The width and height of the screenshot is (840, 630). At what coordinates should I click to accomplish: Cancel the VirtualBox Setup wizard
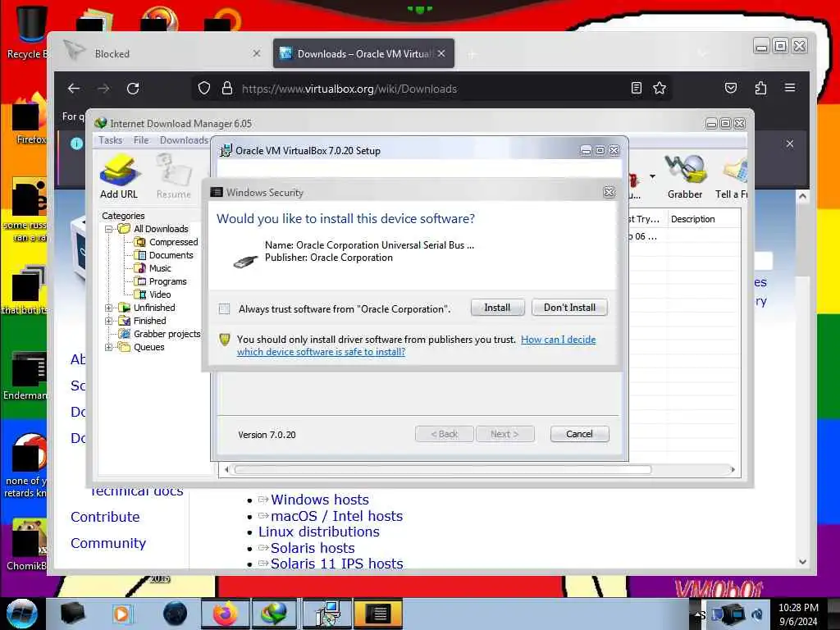[x=579, y=434]
